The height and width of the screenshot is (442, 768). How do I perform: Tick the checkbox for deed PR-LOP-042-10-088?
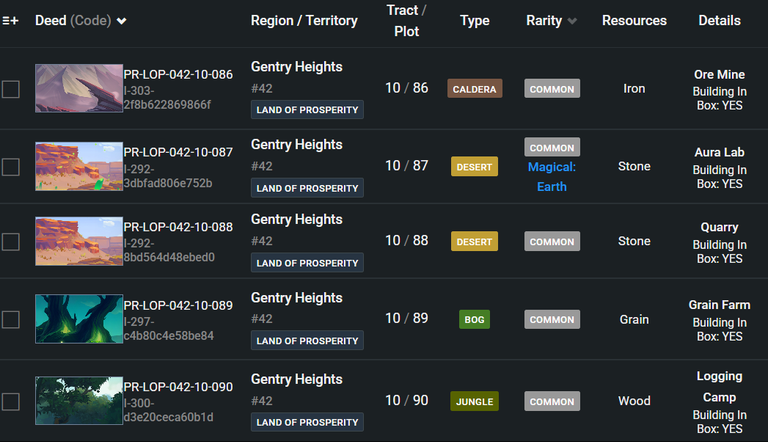[11, 242]
